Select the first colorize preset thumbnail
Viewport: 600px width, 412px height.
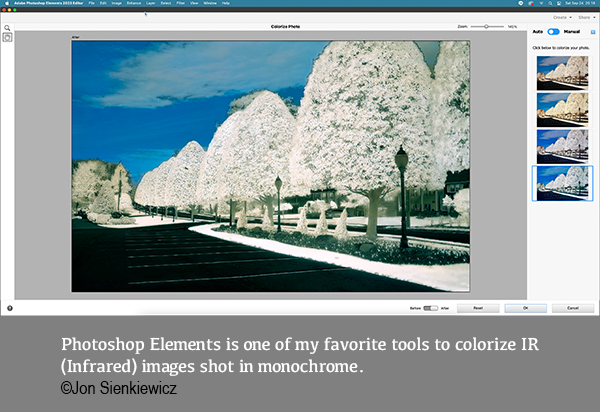point(562,73)
